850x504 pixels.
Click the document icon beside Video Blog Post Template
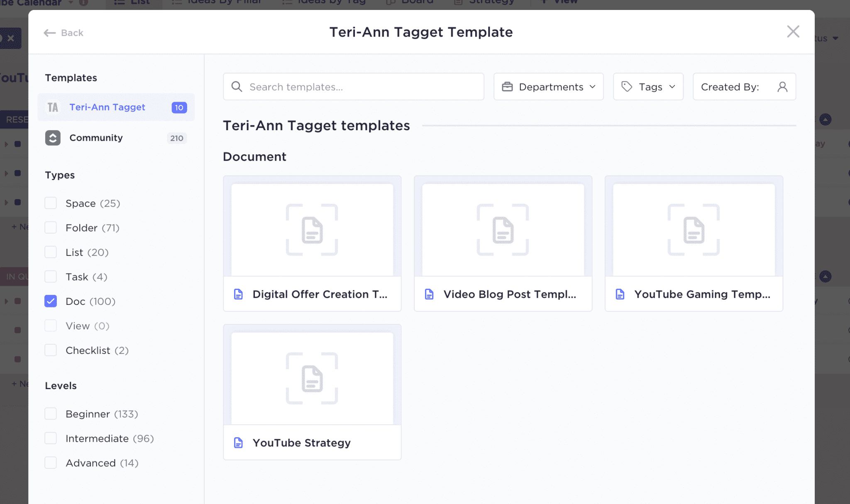(429, 294)
